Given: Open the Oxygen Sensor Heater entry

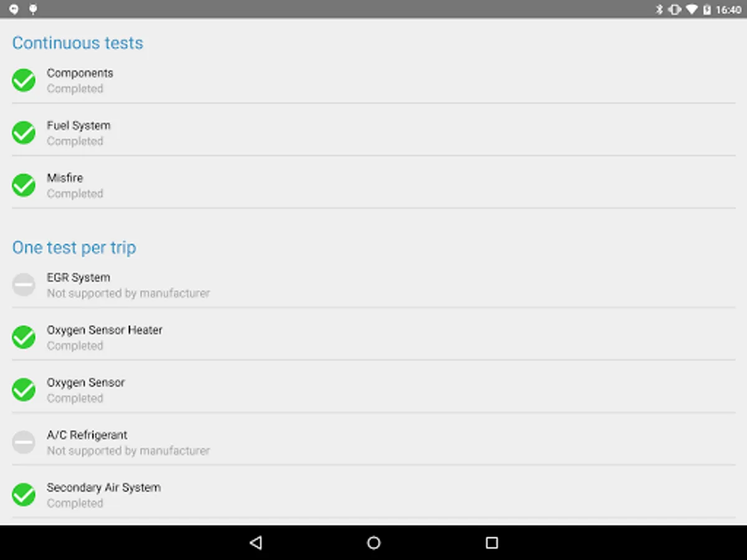Looking at the screenshot, I should click(374, 337).
